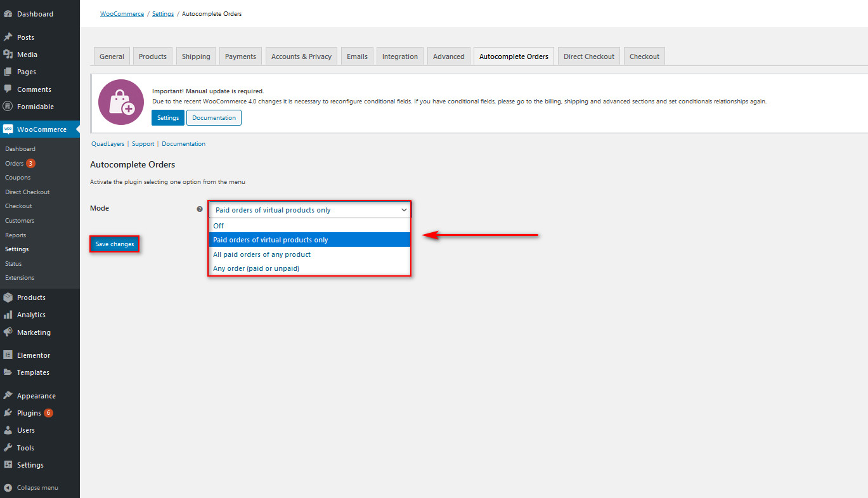868x498 pixels.
Task: Switch to the General settings tab
Action: tap(112, 56)
